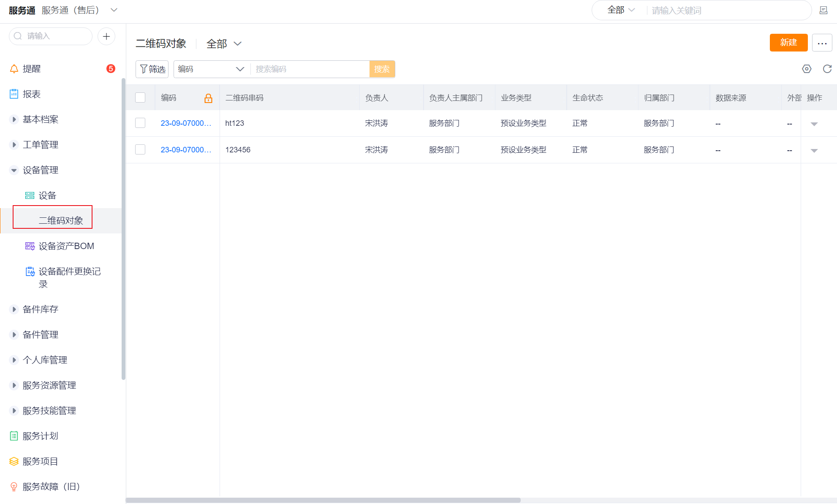Image resolution: width=837 pixels, height=504 pixels.
Task: Click the 设备配件更换记录 icon
Action: pyautogui.click(x=30, y=271)
